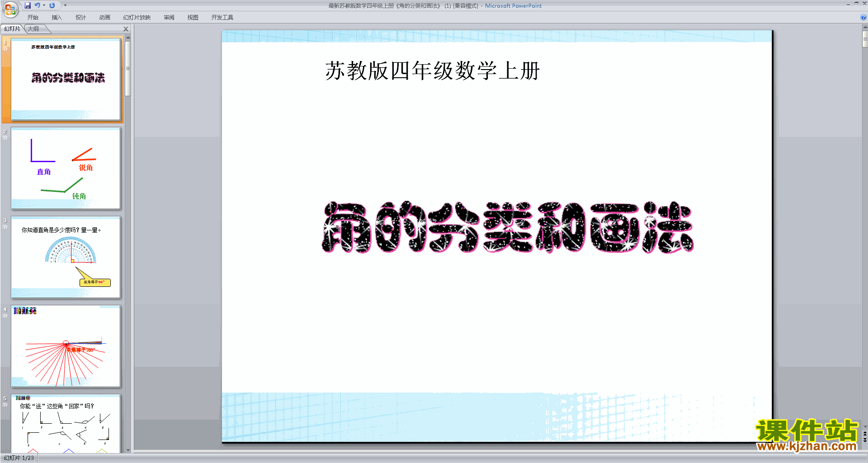
Task: Open the 审阅 ribbon tab
Action: click(169, 18)
